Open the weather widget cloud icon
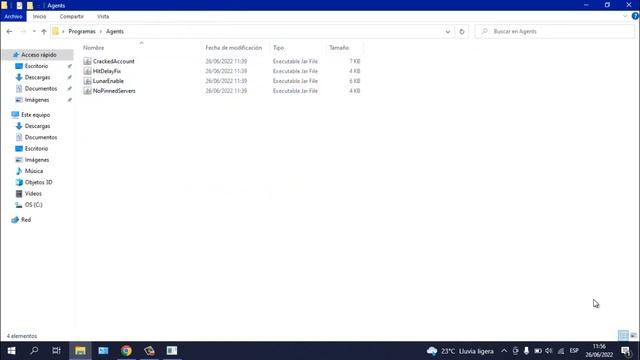Image resolution: width=640 pixels, height=360 pixels. click(x=432, y=351)
